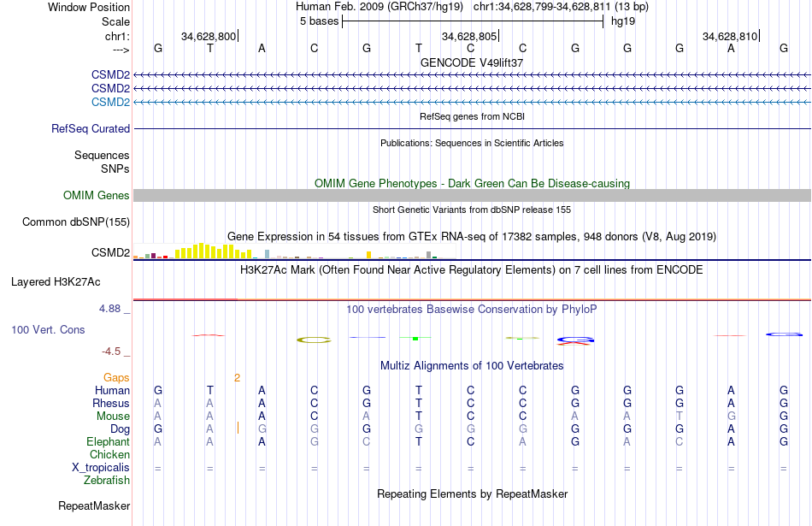Open the RefSeq Curated track label
The height and width of the screenshot is (526, 812).
(91, 128)
